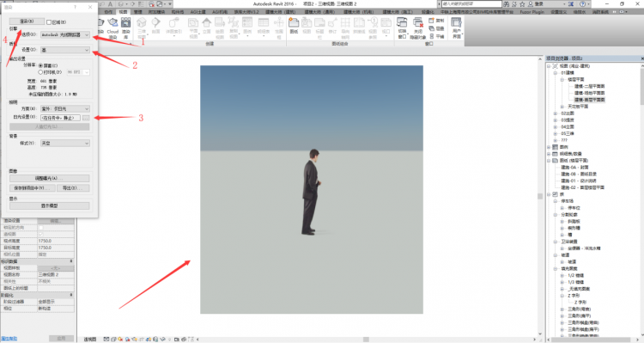Click the sun setting browse ellipsis button
644x343 pixels.
pyautogui.click(x=85, y=118)
